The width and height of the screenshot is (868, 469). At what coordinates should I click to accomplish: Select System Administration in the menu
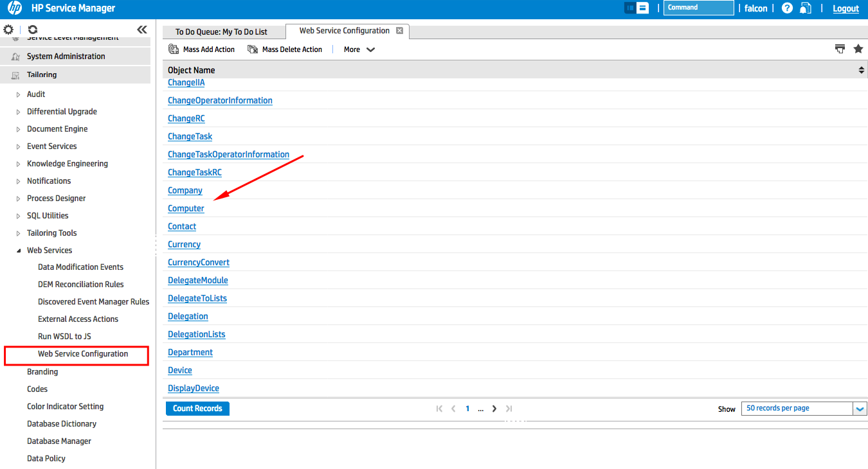[x=64, y=56]
